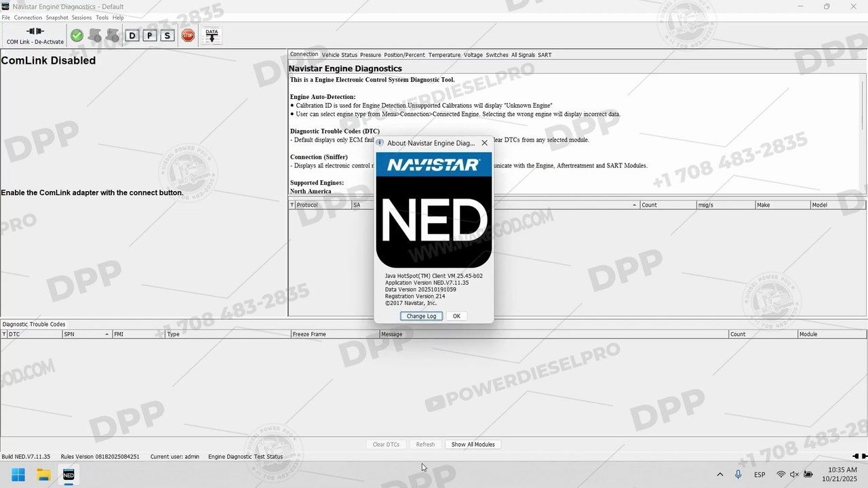
Task: Switch to the Switches tab
Action: point(497,55)
